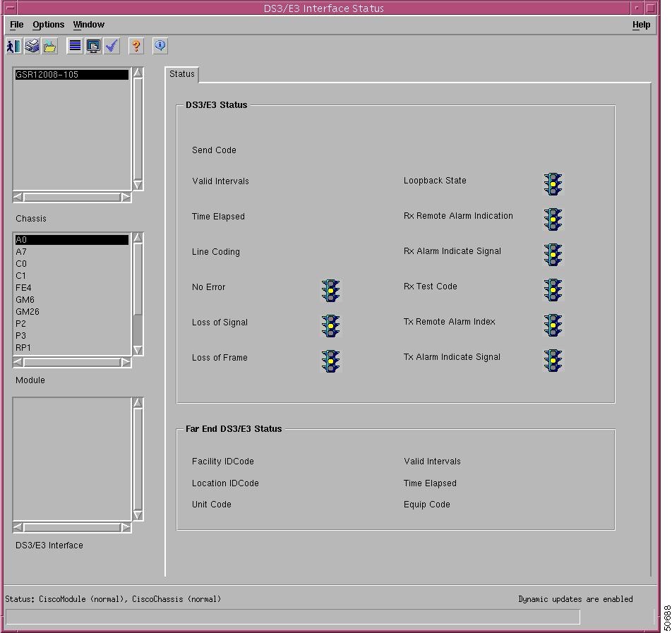The height and width of the screenshot is (633, 672).
Task: Click the 'Dynamic updates are enabled' status text
Action: (x=575, y=598)
